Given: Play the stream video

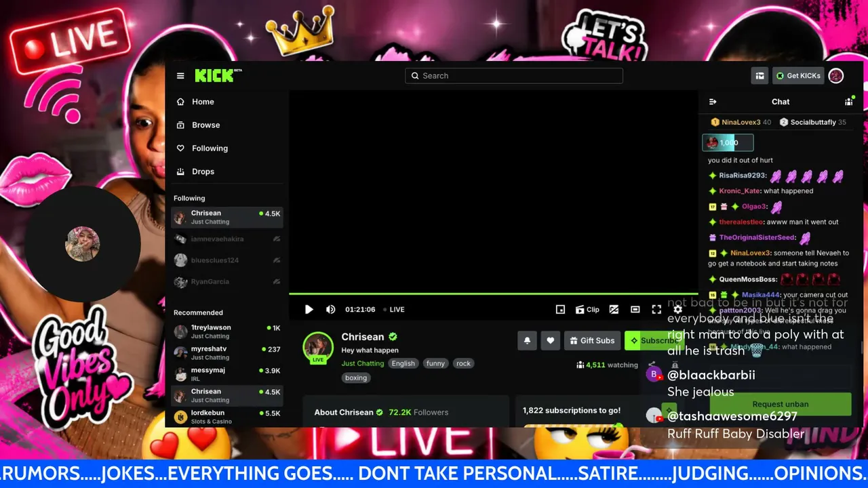Looking at the screenshot, I should [309, 309].
